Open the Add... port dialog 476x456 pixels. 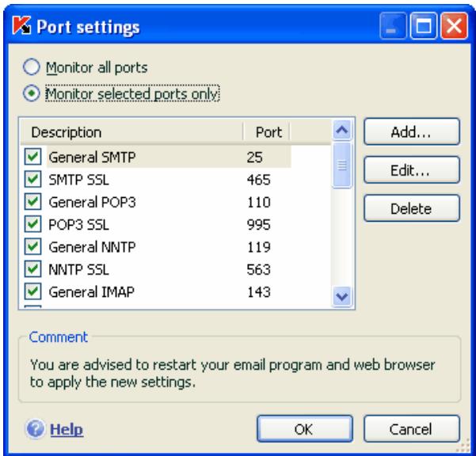coord(412,131)
